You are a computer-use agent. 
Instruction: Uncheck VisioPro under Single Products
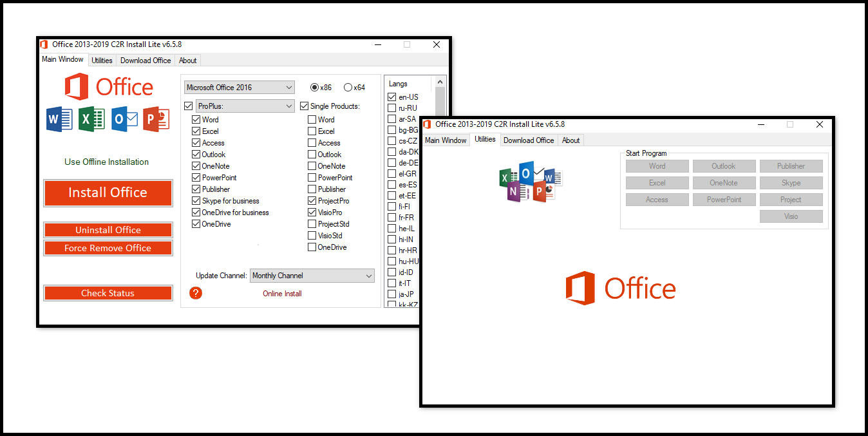pyautogui.click(x=312, y=213)
